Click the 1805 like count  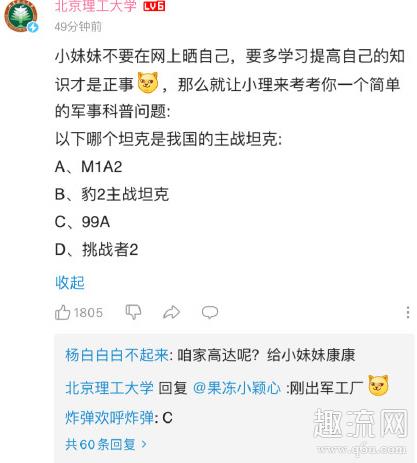[x=88, y=313]
